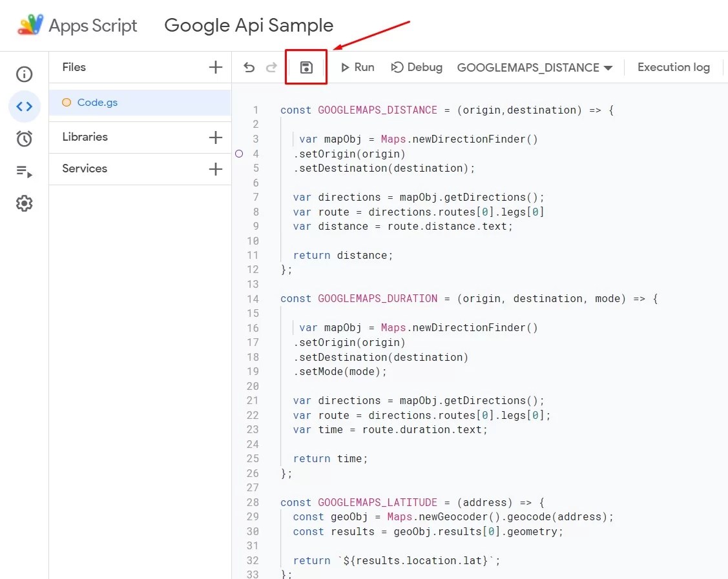This screenshot has height=579, width=728.
Task: Select the Code.gs file
Action: [140, 103]
